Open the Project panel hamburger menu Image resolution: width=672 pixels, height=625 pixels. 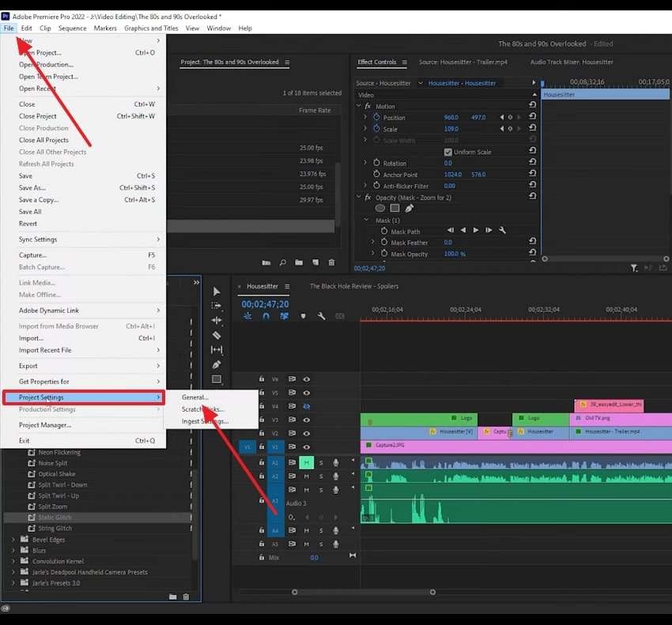(x=287, y=62)
